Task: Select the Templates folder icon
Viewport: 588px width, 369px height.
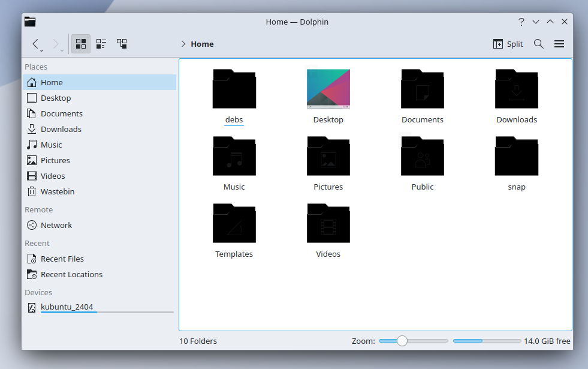Action: coord(234,223)
